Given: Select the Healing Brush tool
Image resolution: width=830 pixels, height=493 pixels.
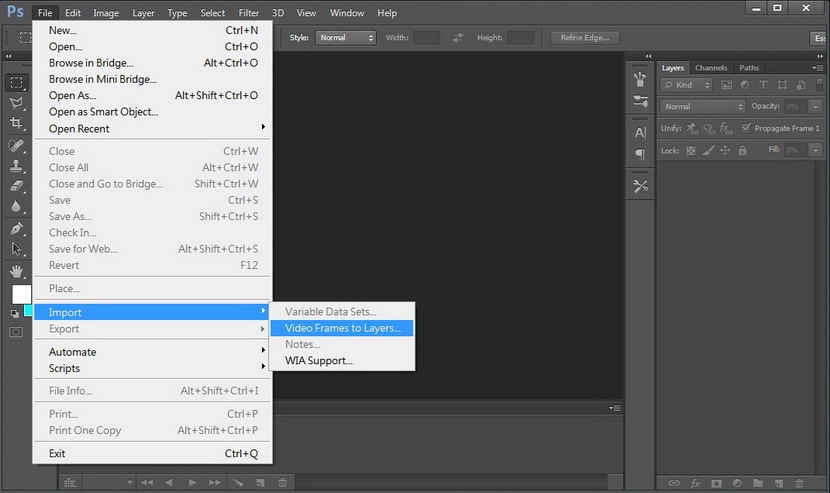Looking at the screenshot, I should tap(16, 145).
